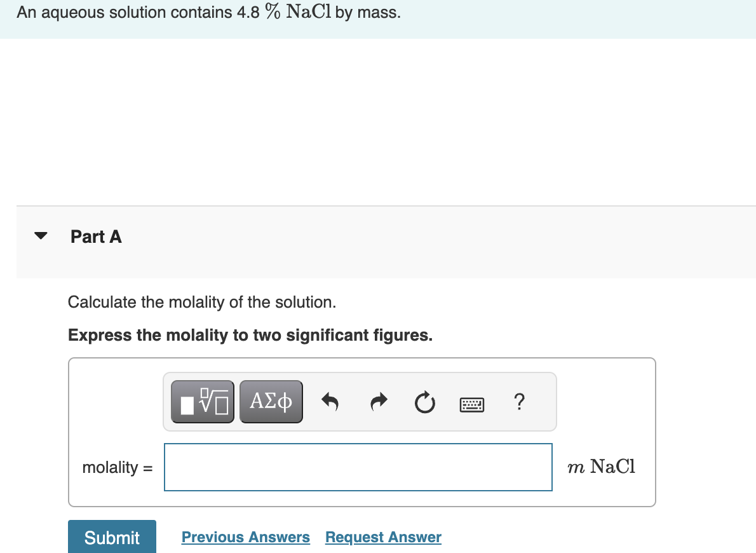Screen dimensions: 756x553
Task: Click the right curved redo arrow
Action: pyautogui.click(x=378, y=401)
